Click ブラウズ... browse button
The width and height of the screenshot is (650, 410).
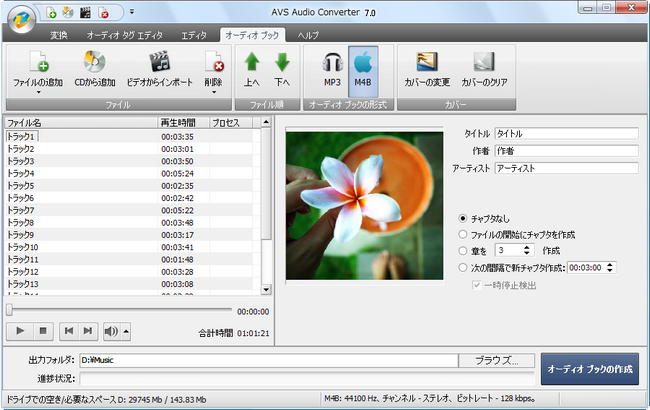pos(497,360)
